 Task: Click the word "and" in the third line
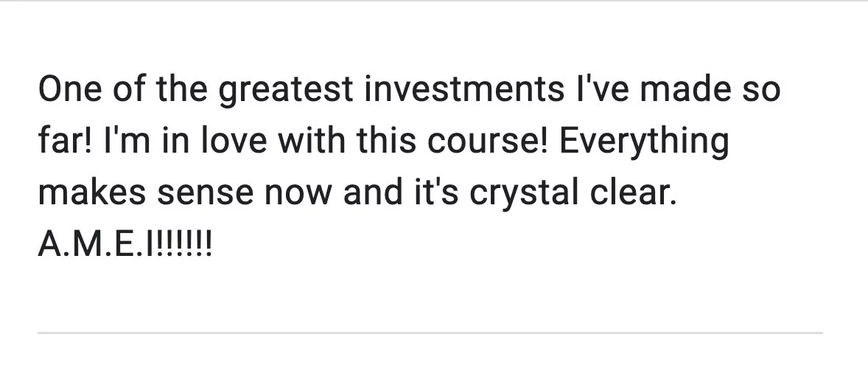370,192
